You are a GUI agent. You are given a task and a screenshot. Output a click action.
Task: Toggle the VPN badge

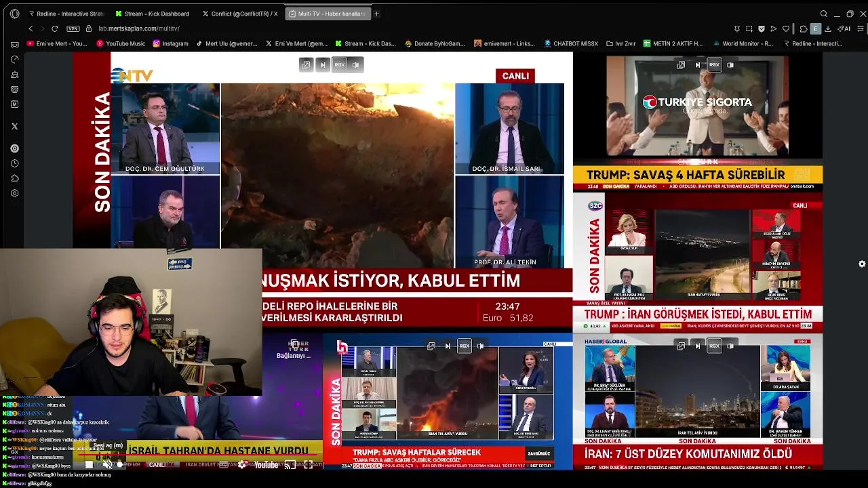(73, 28)
